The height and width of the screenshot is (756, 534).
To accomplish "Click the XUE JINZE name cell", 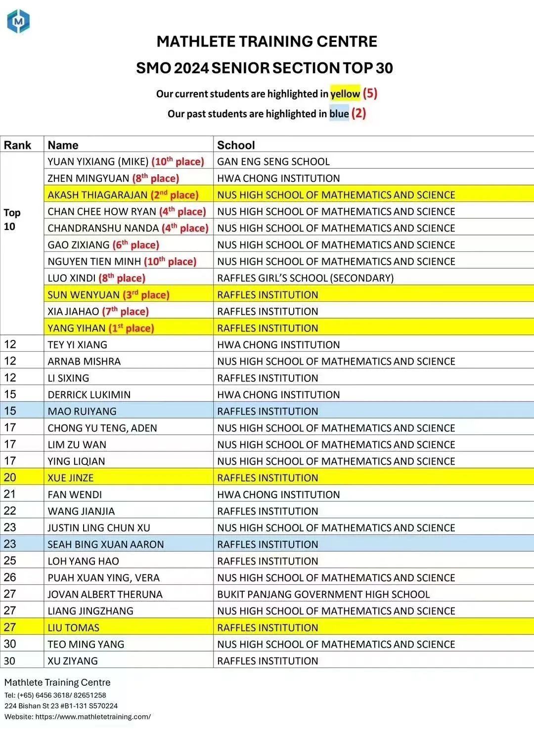I will (129, 477).
